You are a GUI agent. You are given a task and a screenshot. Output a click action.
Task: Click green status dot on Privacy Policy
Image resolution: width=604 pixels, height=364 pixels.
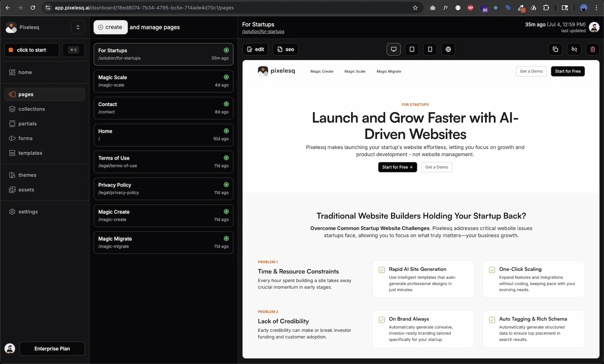tap(226, 185)
